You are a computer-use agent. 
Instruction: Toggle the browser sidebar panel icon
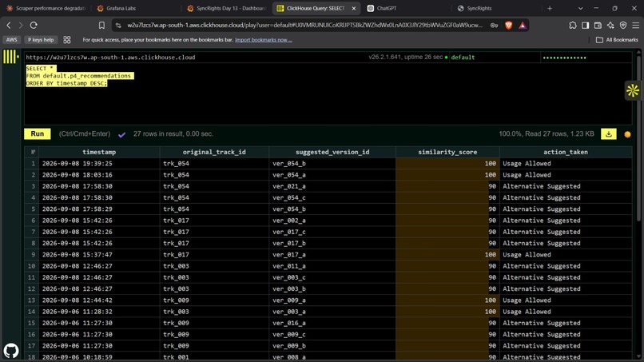pos(585,25)
